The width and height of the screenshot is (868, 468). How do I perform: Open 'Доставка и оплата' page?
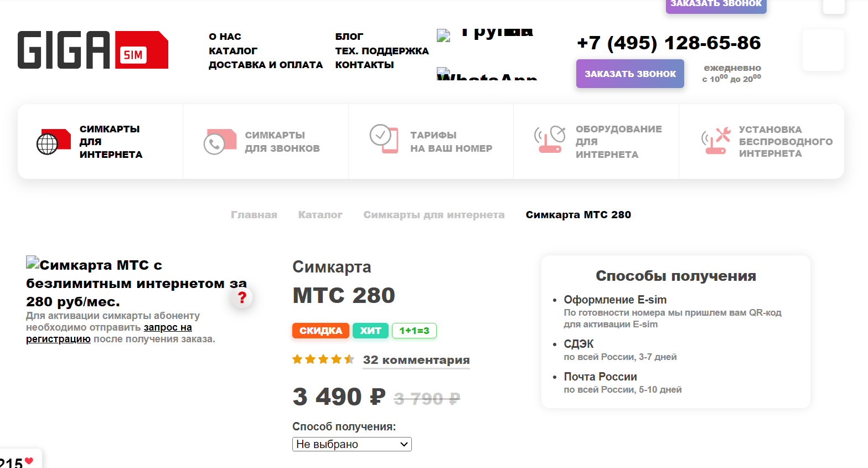tap(266, 65)
